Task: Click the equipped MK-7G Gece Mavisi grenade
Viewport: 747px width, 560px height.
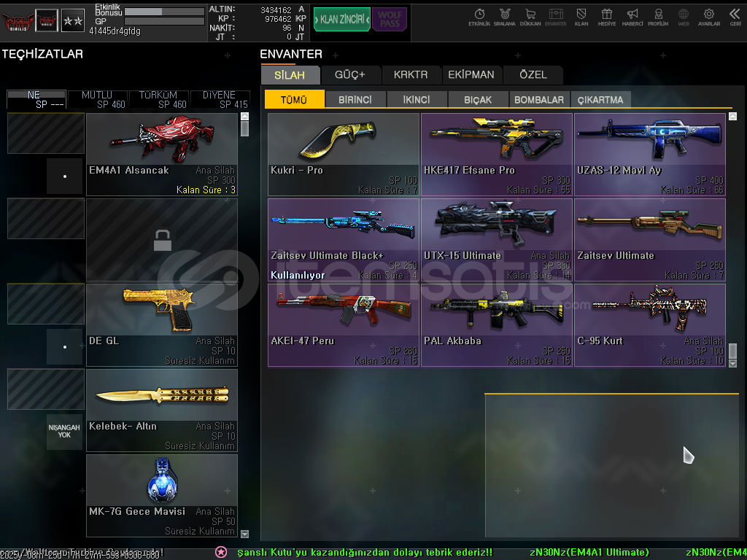Action: 161,495
